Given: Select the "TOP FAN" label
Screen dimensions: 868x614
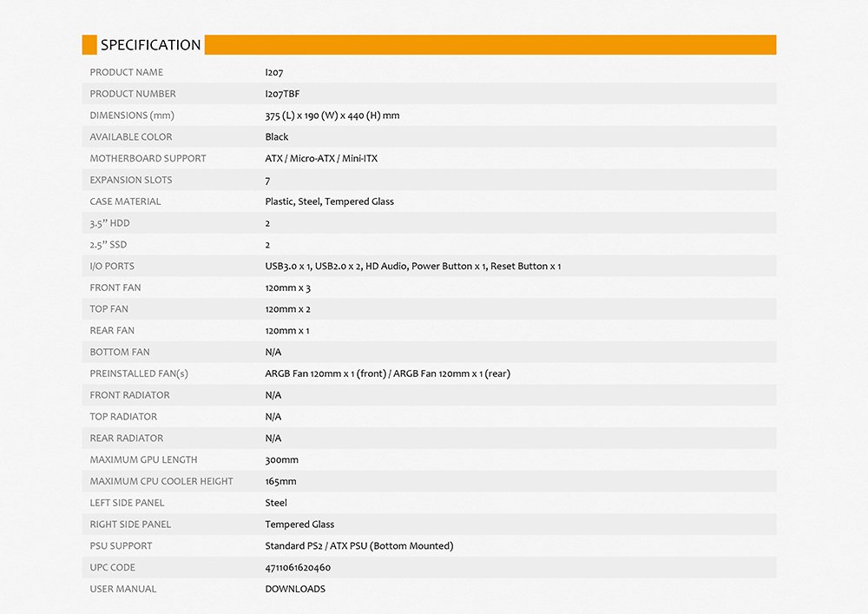Looking at the screenshot, I should (x=108, y=309).
